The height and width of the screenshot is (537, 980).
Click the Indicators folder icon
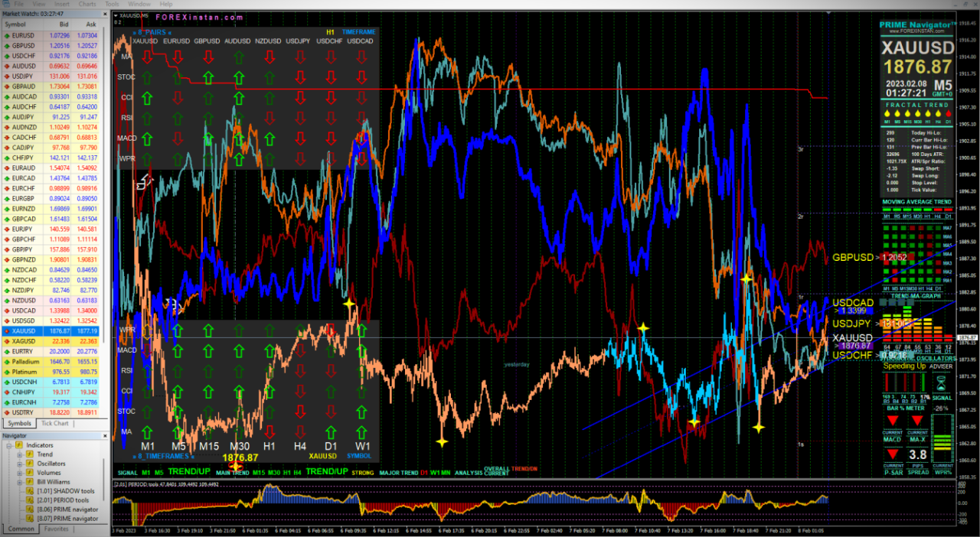(18, 444)
